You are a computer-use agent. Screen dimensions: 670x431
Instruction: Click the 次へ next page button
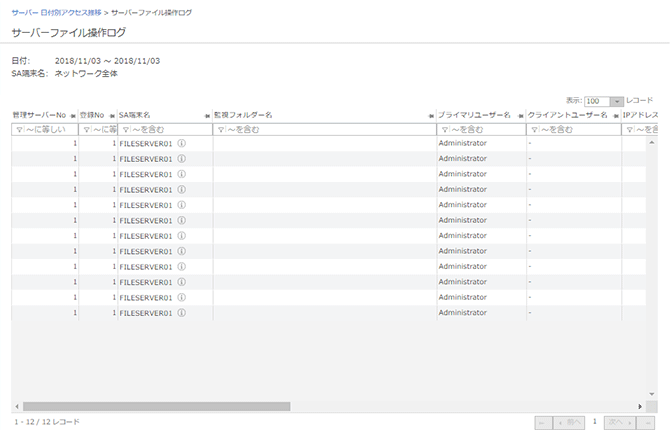click(617, 423)
